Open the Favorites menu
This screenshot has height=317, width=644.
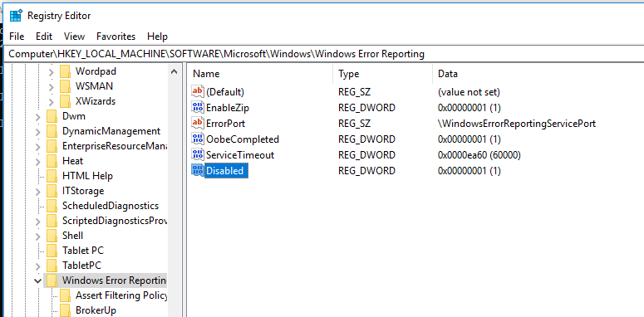pyautogui.click(x=116, y=36)
